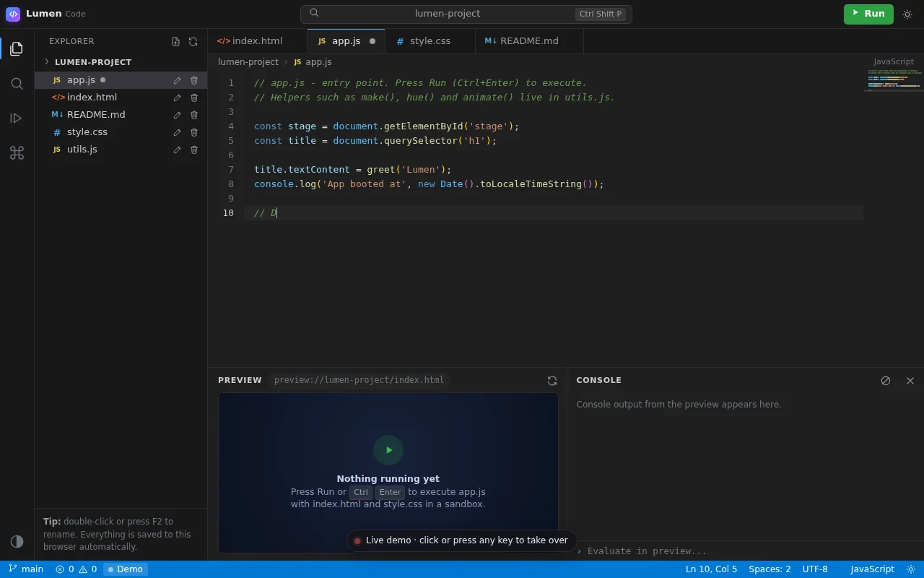Open the Explorer files icon in activity bar
Screen dimensions: 924x578
(17, 48)
